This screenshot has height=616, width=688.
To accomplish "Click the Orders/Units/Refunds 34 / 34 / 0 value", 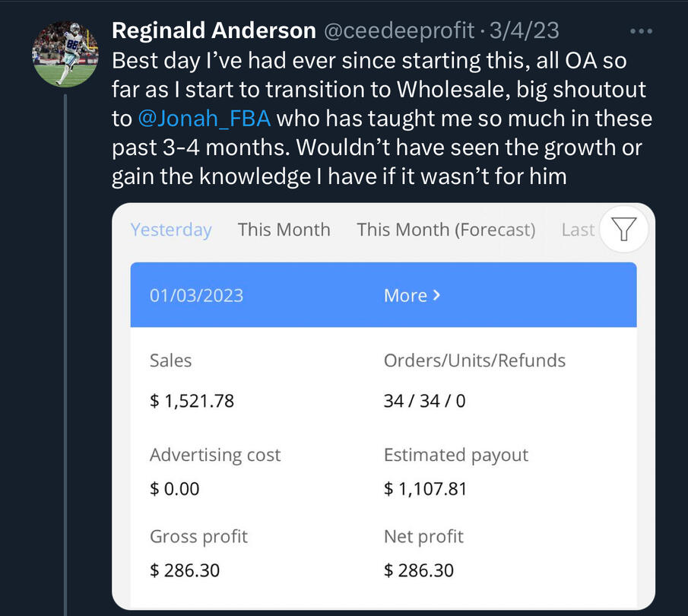I will click(x=424, y=400).
